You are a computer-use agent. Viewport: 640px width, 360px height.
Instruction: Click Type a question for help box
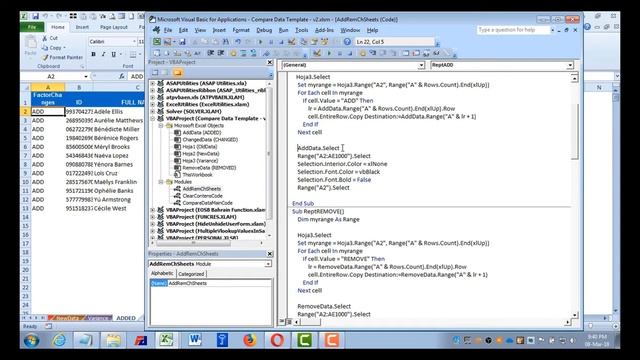pyautogui.click(x=513, y=30)
